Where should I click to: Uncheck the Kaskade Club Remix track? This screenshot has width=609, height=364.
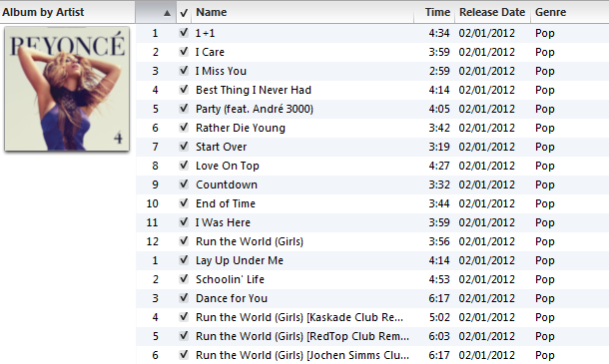coord(184,317)
